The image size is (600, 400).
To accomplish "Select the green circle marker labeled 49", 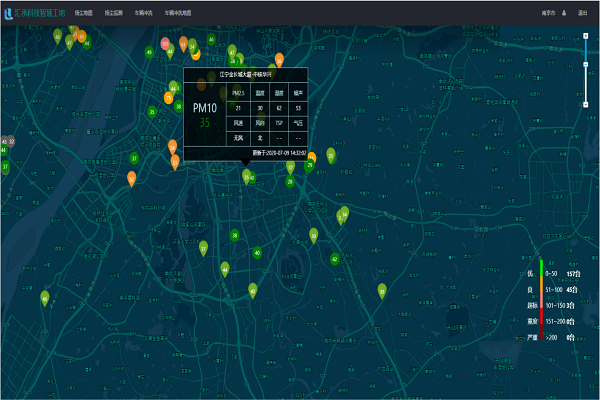I will pyautogui.click(x=149, y=52).
